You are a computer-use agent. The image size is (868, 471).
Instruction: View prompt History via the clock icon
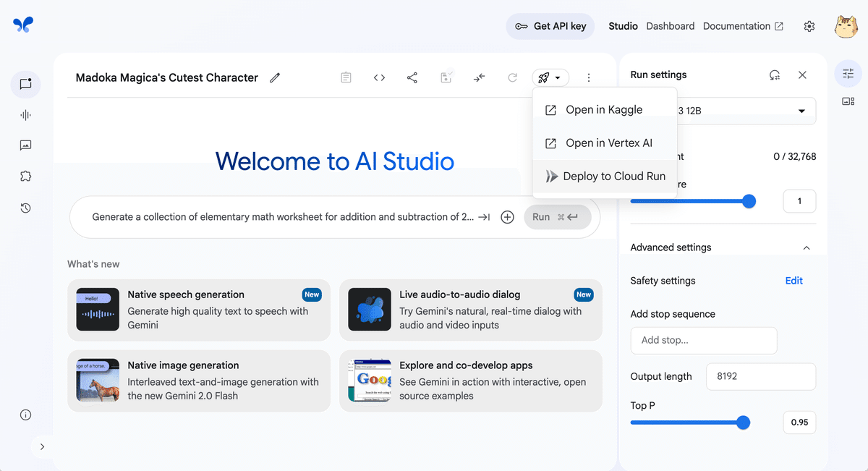25,207
